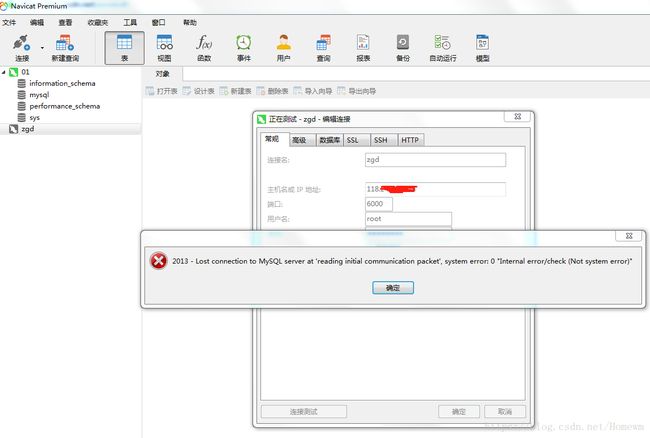The height and width of the screenshot is (438, 650).
Task: Open the Favorites (收藏夹) menu
Action: (x=97, y=22)
